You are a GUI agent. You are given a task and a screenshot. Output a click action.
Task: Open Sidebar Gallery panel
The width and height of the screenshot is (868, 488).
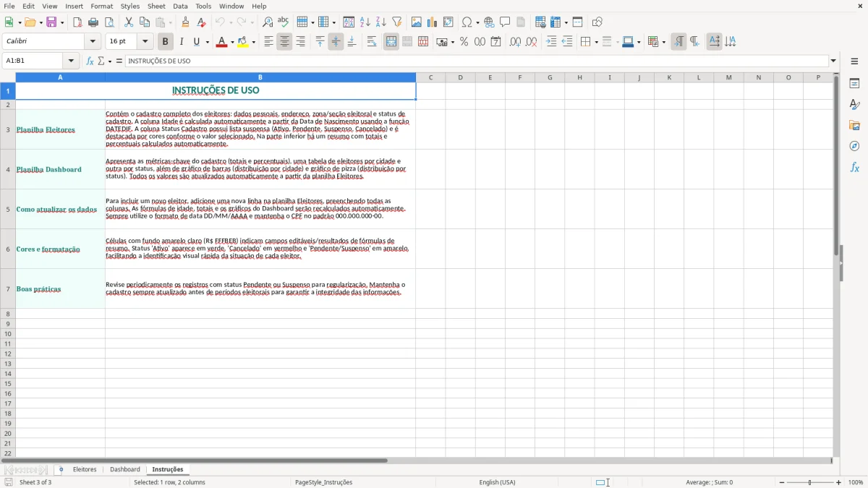[x=854, y=125]
